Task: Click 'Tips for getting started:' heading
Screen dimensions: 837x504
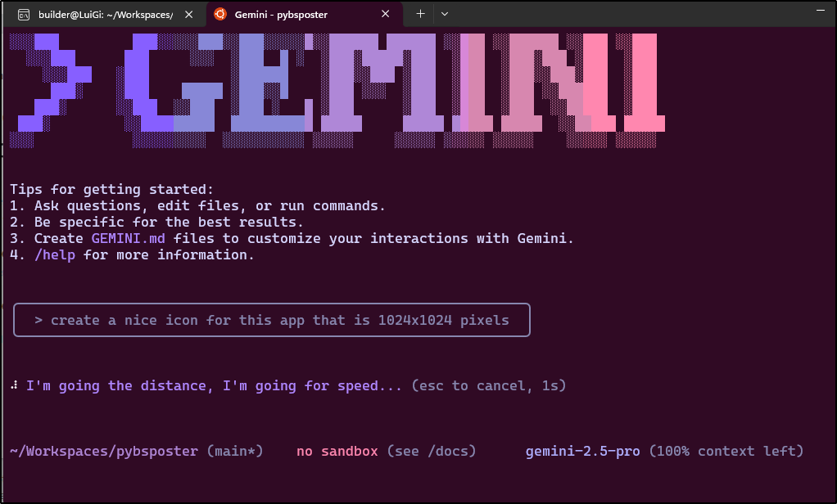Action: pyautogui.click(x=111, y=189)
